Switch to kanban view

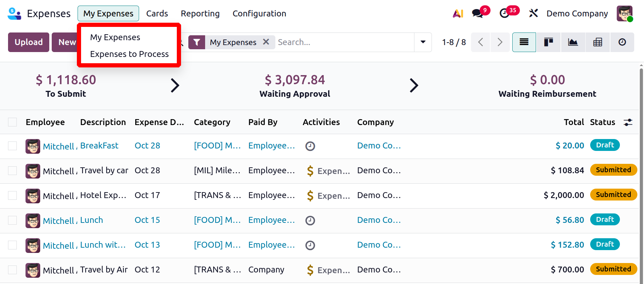(x=548, y=42)
